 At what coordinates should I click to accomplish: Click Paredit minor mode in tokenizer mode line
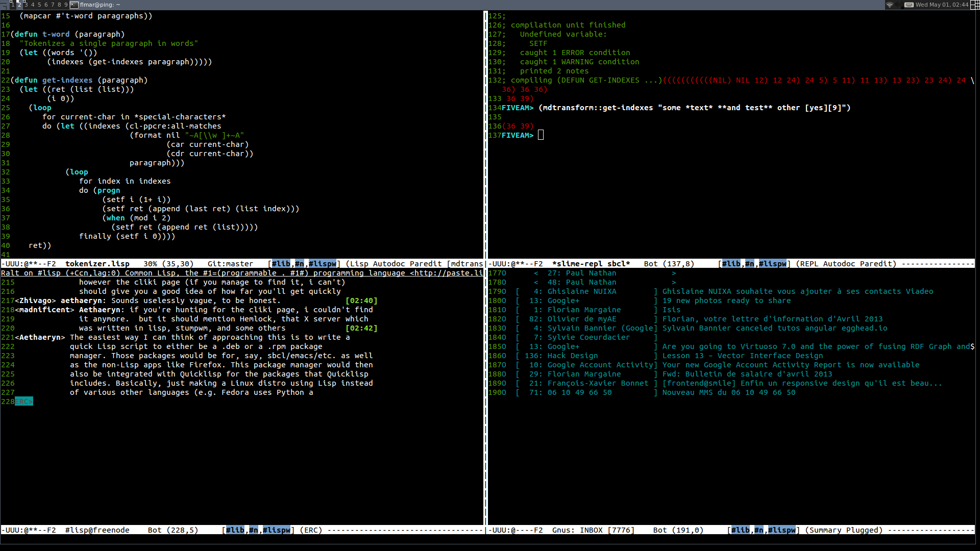(426, 264)
